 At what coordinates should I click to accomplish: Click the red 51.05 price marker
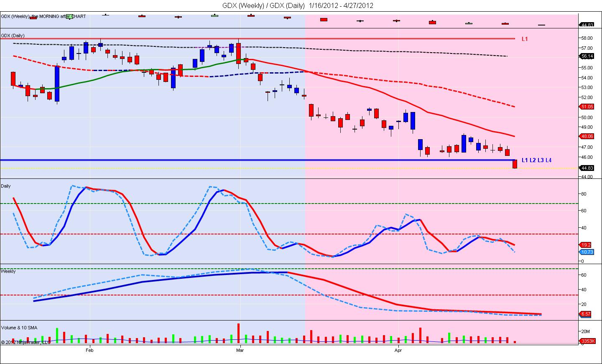(x=587, y=107)
